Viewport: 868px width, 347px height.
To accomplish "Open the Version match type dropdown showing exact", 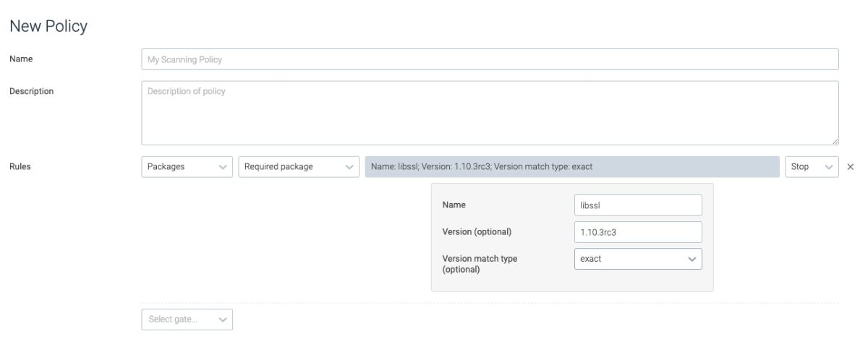I will pos(637,259).
